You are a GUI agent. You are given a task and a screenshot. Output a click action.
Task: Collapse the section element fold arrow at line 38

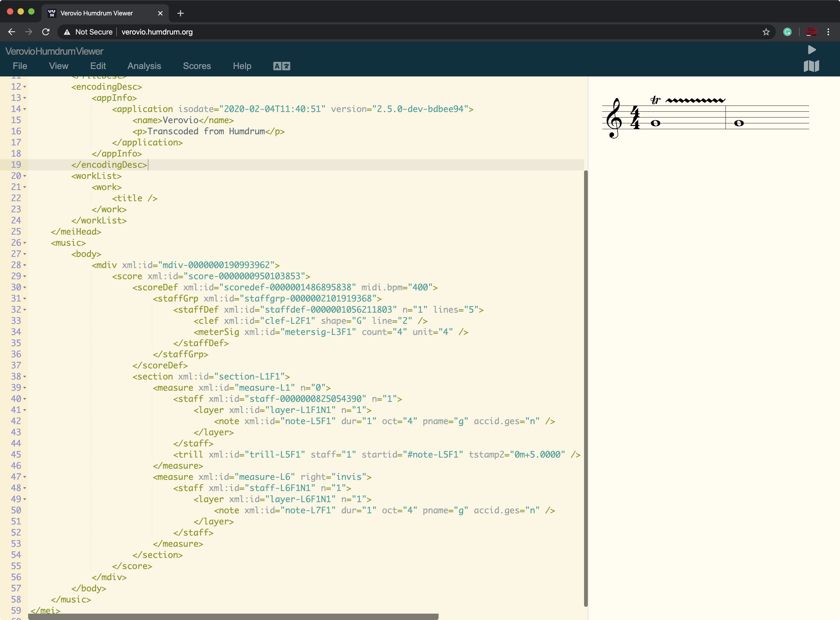24,376
